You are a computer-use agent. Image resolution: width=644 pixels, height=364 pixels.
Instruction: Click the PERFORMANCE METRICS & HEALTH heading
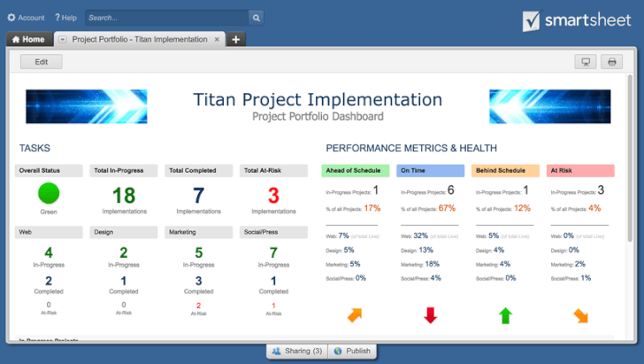click(x=411, y=148)
